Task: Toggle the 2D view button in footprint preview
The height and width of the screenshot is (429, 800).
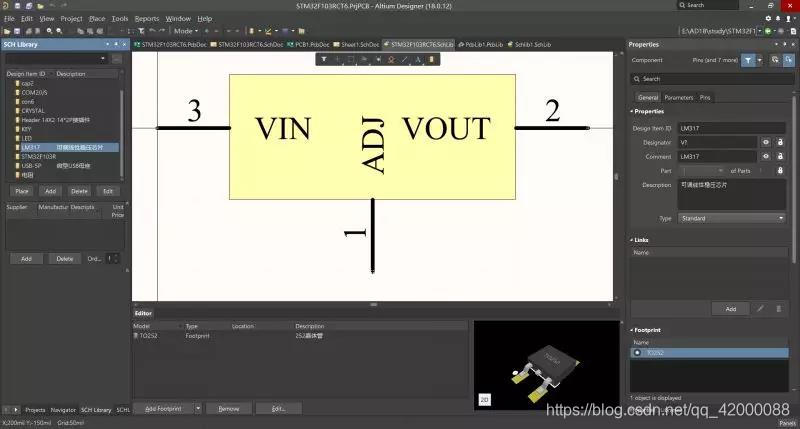Action: 485,399
